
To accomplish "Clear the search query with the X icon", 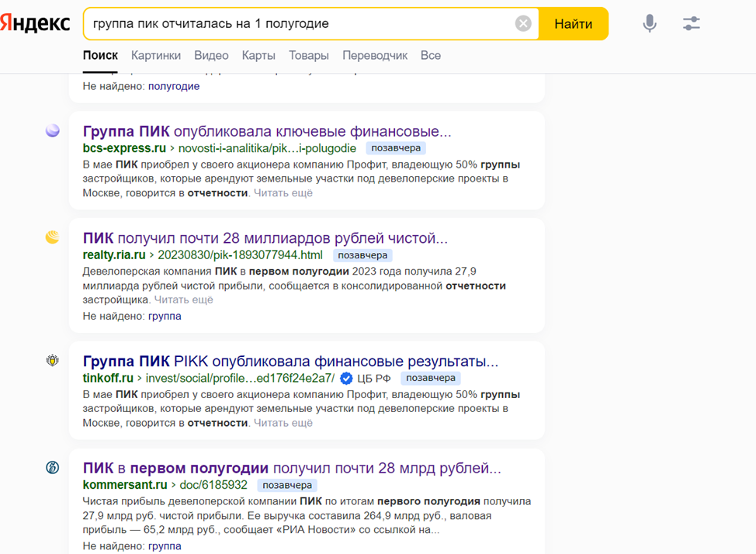I will (x=523, y=23).
